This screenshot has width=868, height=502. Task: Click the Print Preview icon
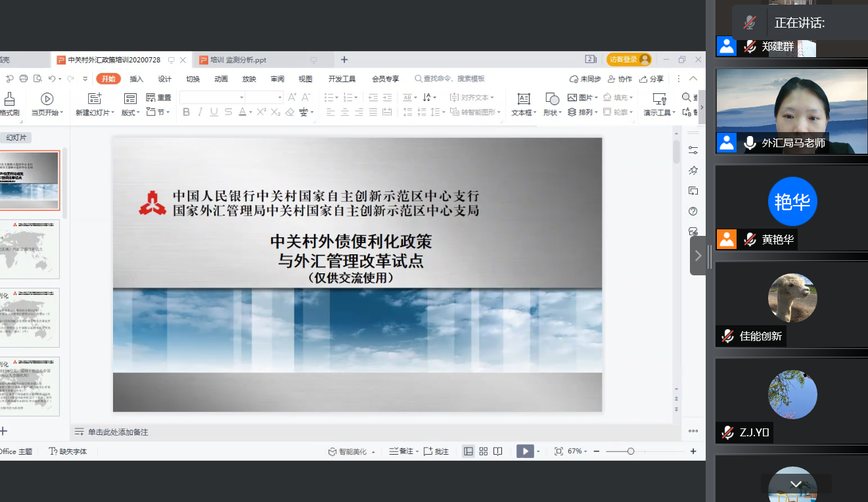[x=37, y=79]
